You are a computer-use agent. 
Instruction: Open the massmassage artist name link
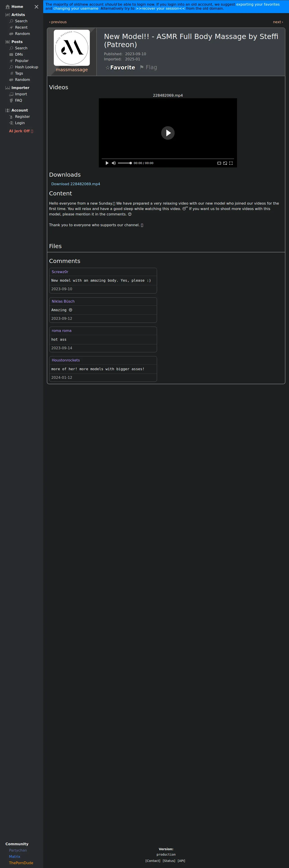pos(72,70)
